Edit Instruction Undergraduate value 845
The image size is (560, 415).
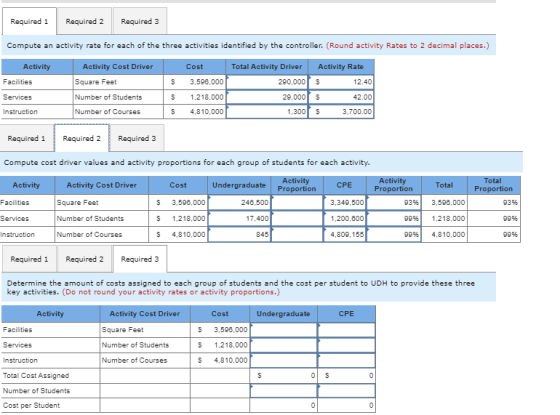click(239, 235)
